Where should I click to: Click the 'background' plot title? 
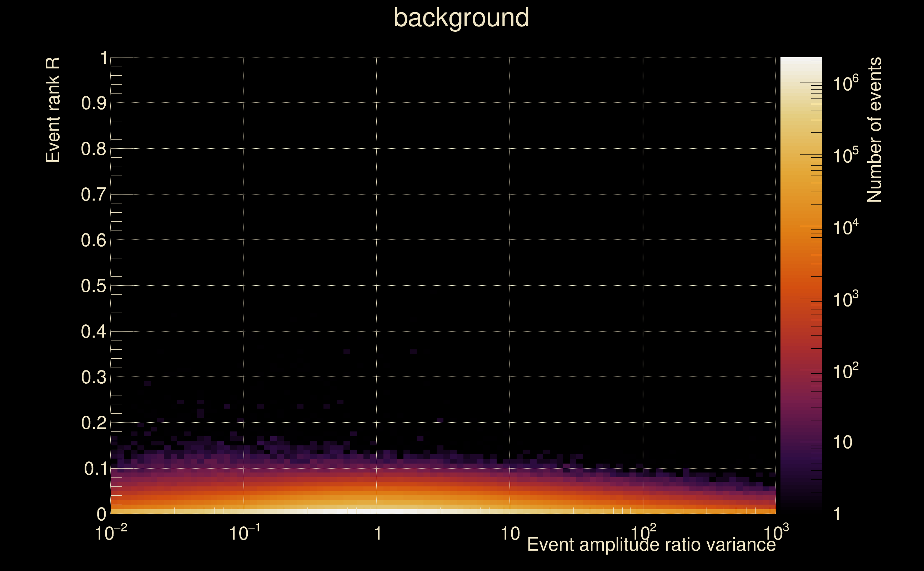(461, 18)
